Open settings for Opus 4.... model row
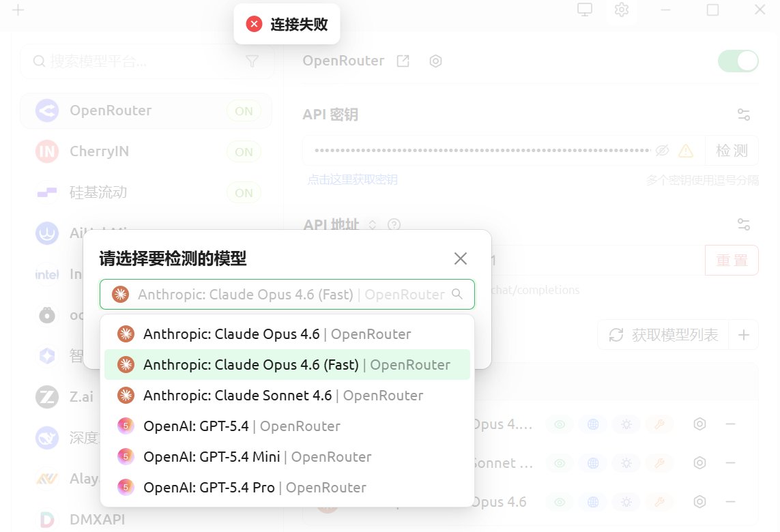780x532 pixels. 700,424
